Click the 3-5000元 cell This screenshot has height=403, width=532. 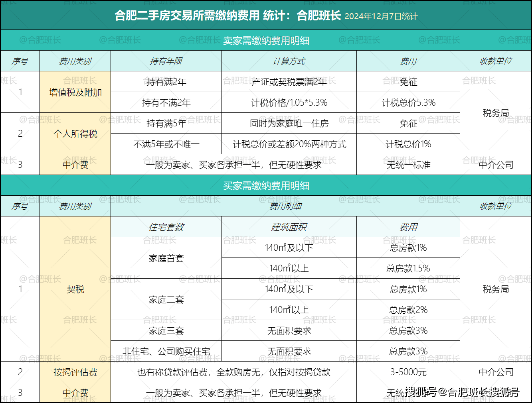(408, 372)
